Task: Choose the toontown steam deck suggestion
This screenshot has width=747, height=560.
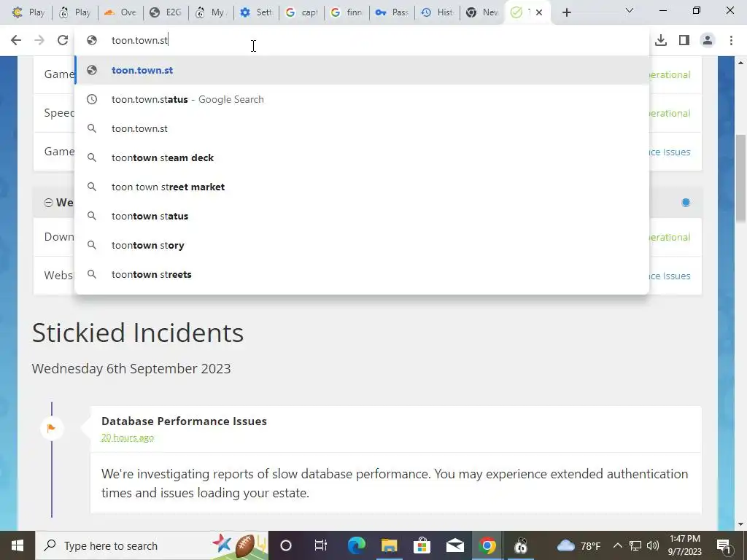Action: point(362,157)
